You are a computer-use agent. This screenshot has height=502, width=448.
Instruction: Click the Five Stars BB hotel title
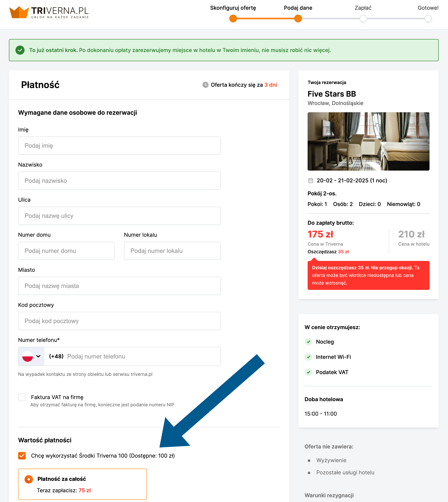click(x=332, y=94)
